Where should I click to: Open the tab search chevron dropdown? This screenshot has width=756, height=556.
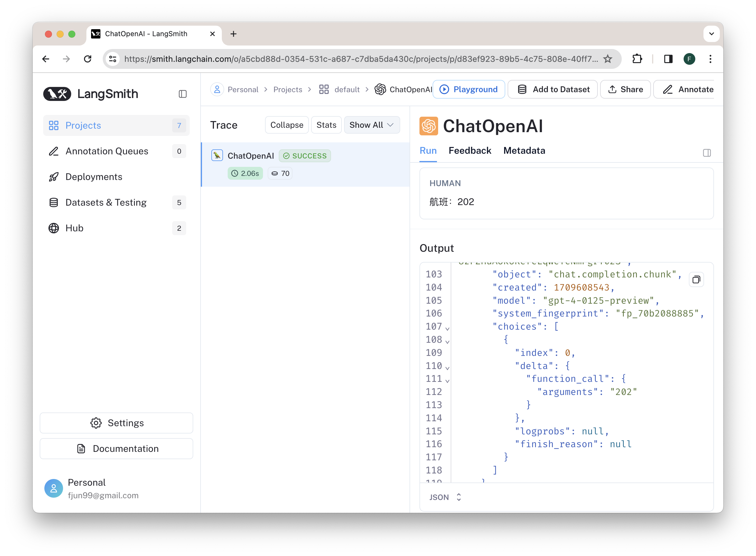point(711,34)
